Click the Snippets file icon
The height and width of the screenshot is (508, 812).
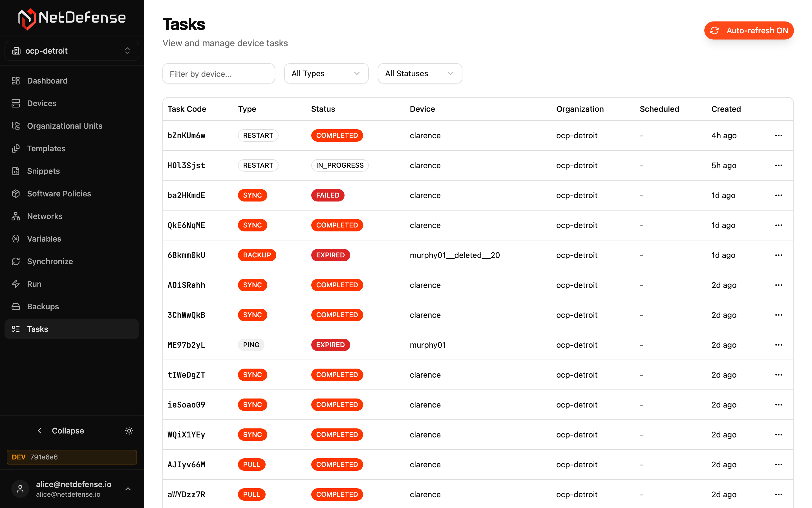(16, 171)
